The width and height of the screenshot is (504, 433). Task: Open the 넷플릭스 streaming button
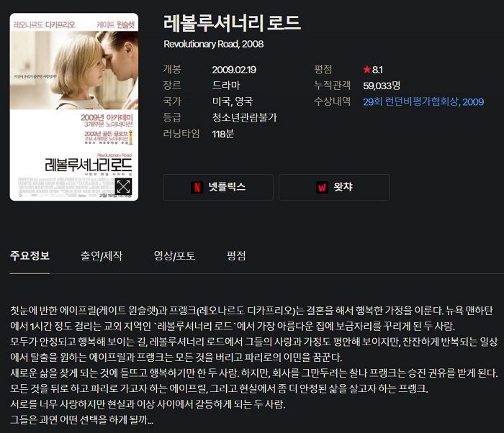click(218, 187)
